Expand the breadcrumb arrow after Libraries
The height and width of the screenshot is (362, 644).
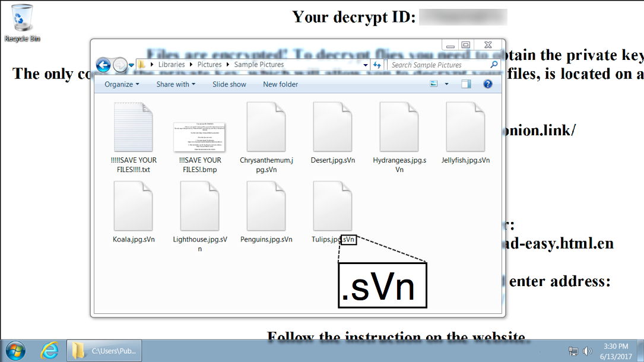(190, 65)
